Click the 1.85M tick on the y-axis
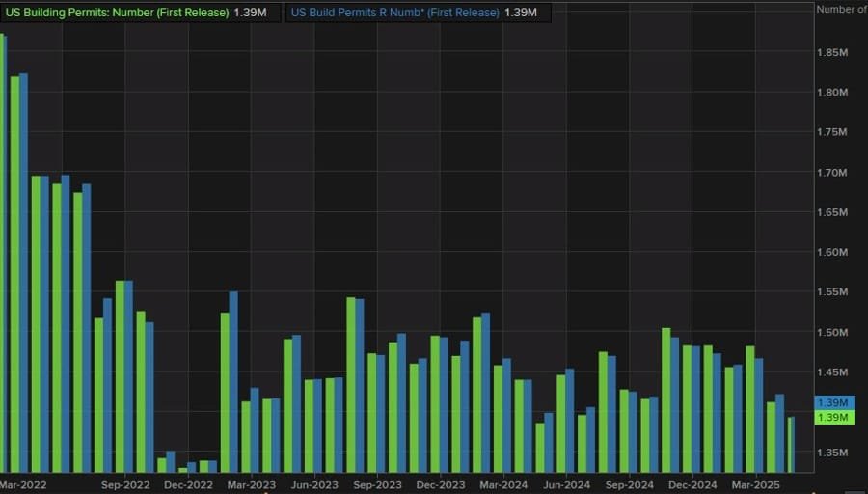The image size is (868, 494). click(x=831, y=52)
